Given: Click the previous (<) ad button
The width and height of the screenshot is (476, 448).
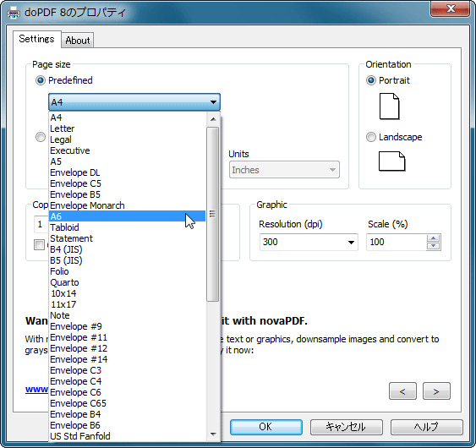Looking at the screenshot, I should point(402,391).
